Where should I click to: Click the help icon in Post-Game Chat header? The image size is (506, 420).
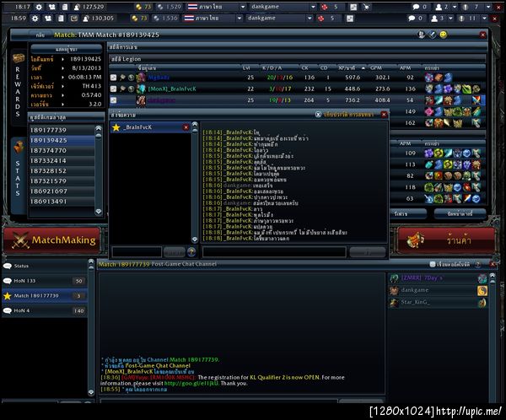478,264
